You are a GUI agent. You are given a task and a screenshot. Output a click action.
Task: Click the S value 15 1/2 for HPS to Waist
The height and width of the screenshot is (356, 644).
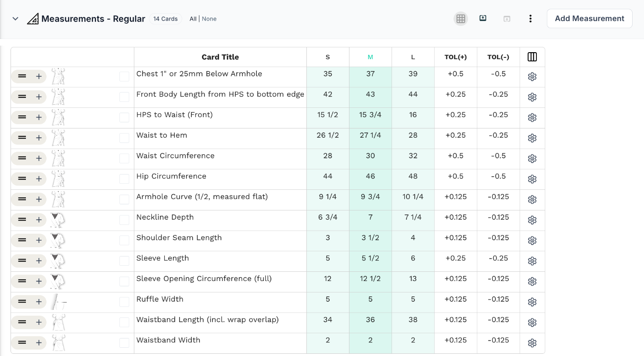pyautogui.click(x=328, y=114)
